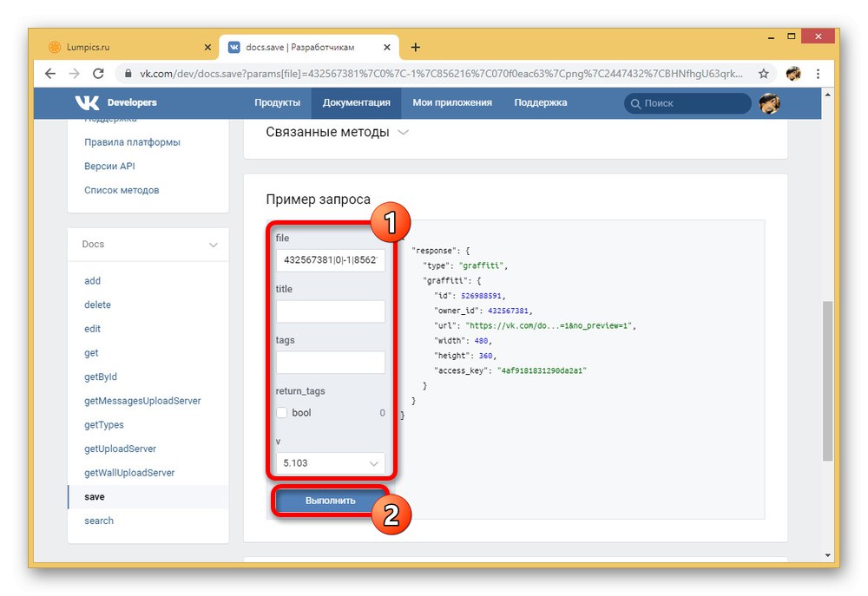Toggle the return_tags bool checkbox
The width and height of the screenshot is (868, 596).
coord(282,413)
